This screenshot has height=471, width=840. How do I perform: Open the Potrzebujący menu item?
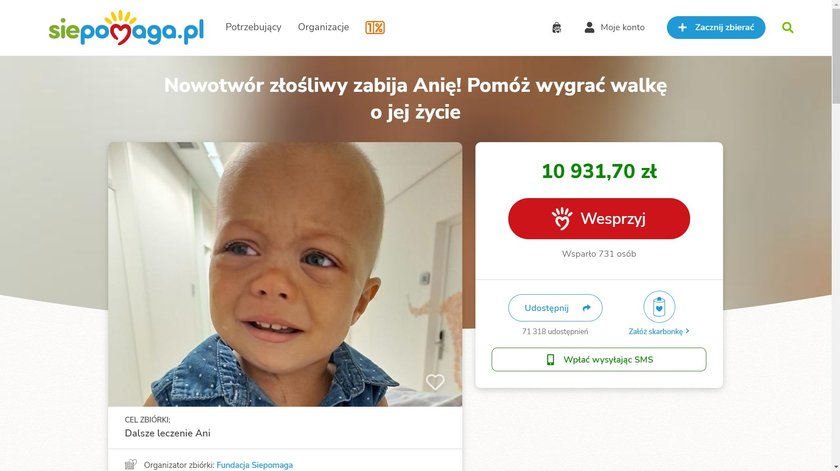click(253, 27)
